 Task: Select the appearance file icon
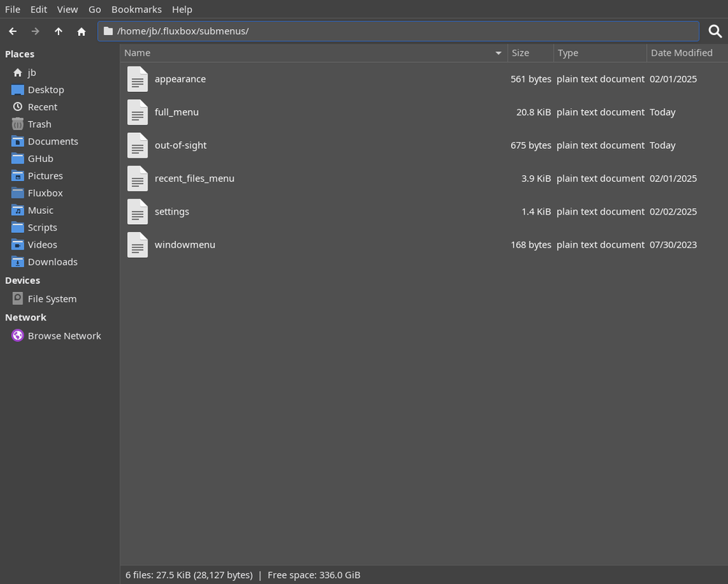137,79
